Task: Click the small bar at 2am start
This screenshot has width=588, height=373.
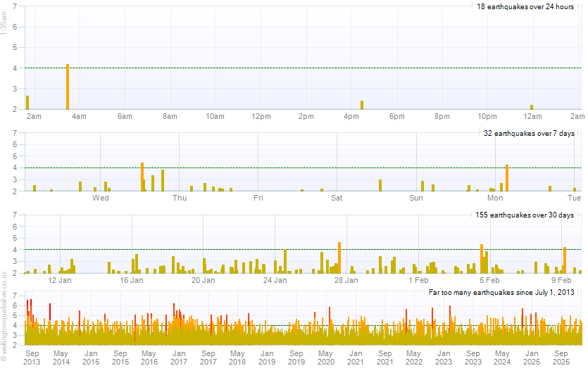Action: (x=27, y=103)
